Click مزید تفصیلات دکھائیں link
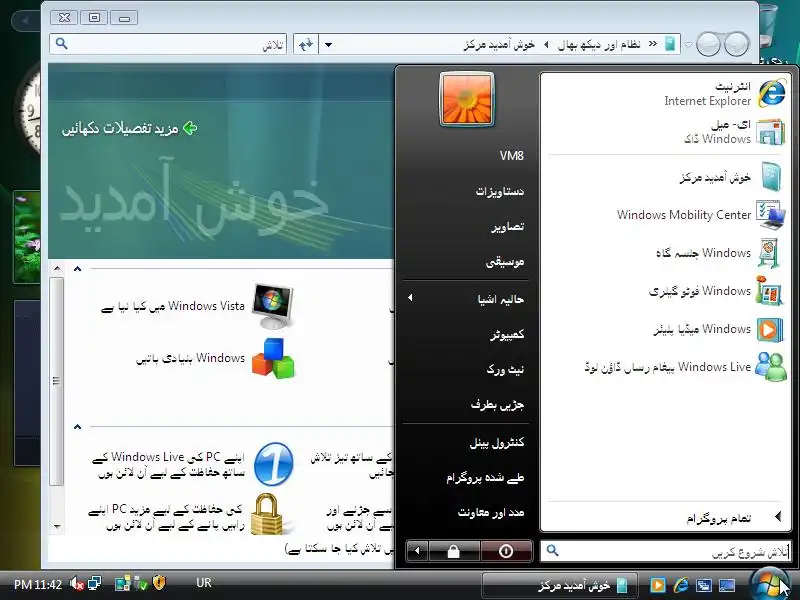Viewport: 800px width, 600px height. coord(130,129)
